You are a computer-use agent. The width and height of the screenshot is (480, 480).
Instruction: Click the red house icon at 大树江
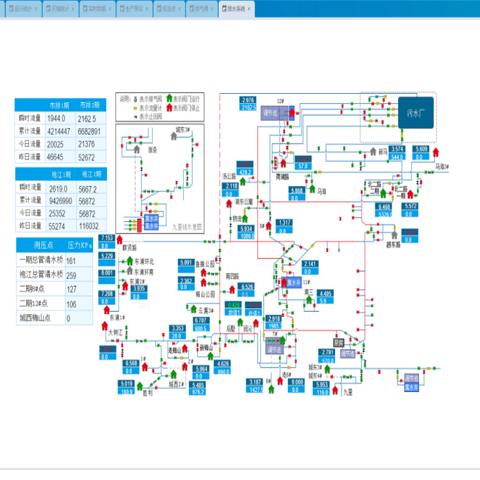(105, 326)
